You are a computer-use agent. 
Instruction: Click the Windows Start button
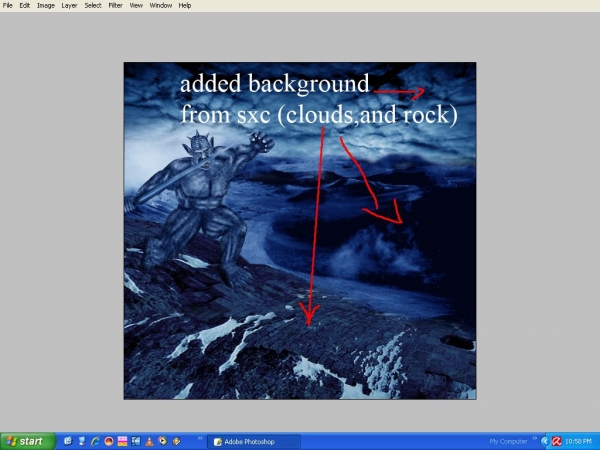28,441
